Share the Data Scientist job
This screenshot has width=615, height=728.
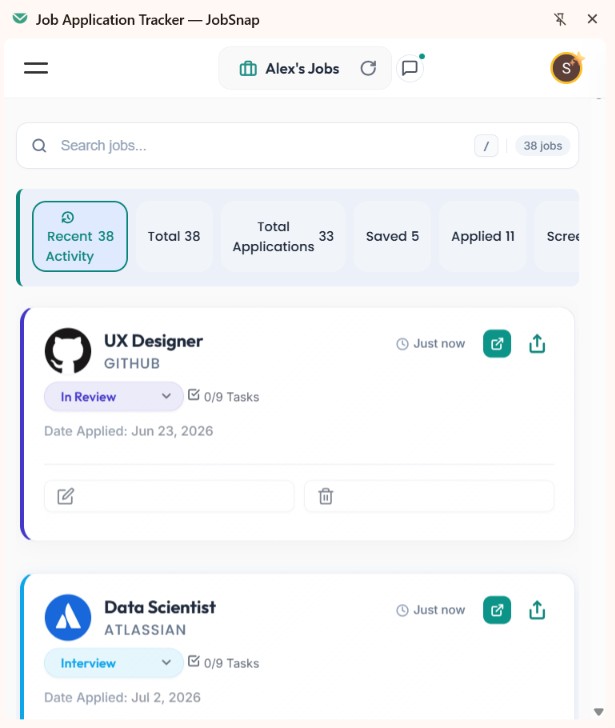pyautogui.click(x=537, y=610)
